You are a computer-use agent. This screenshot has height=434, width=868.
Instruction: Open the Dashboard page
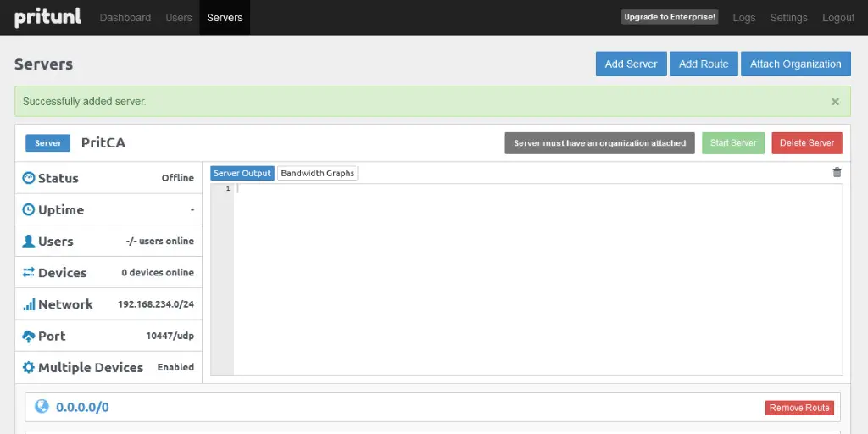125,18
